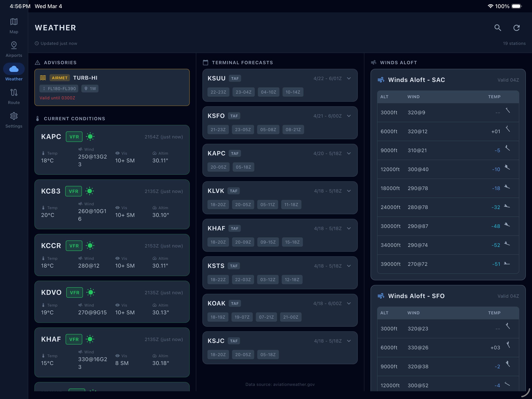Select KLVK 11-18Z forecast period chip
Viewport: 532px width, 399px height.
(291, 205)
